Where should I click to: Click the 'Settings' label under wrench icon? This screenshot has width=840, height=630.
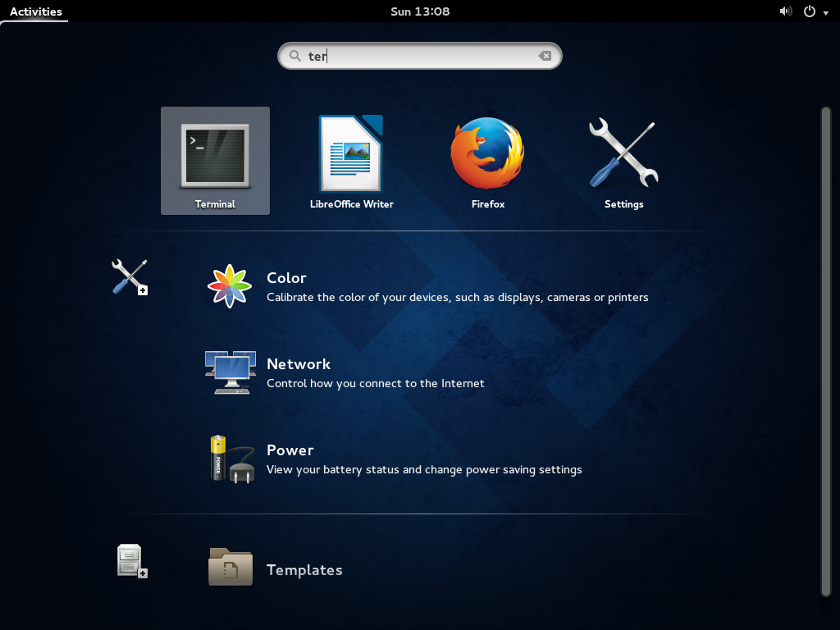coord(623,204)
